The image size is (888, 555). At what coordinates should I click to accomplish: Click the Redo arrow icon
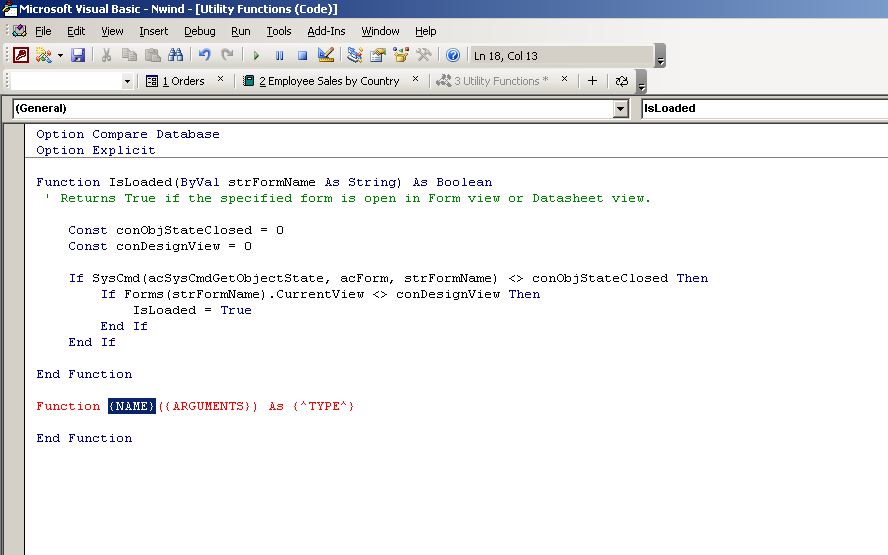pos(228,55)
